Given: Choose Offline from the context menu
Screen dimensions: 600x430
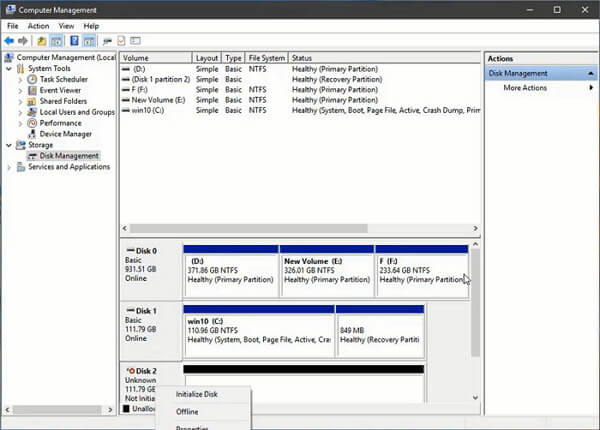Looking at the screenshot, I should 187,411.
